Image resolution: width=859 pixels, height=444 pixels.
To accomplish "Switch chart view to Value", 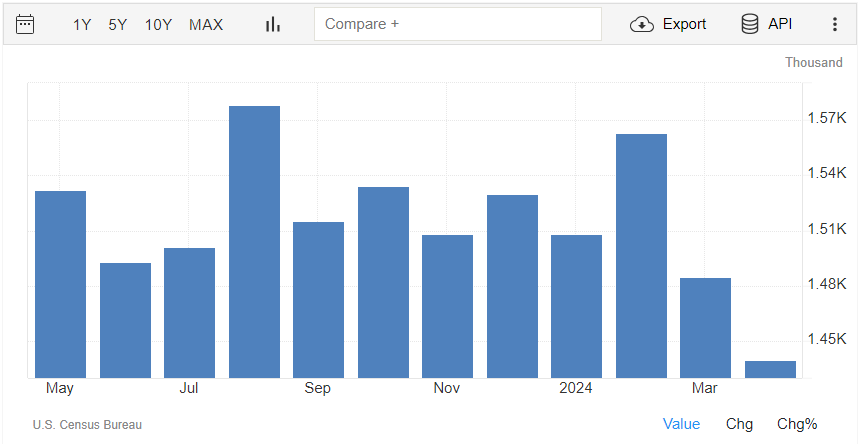I will [x=681, y=424].
